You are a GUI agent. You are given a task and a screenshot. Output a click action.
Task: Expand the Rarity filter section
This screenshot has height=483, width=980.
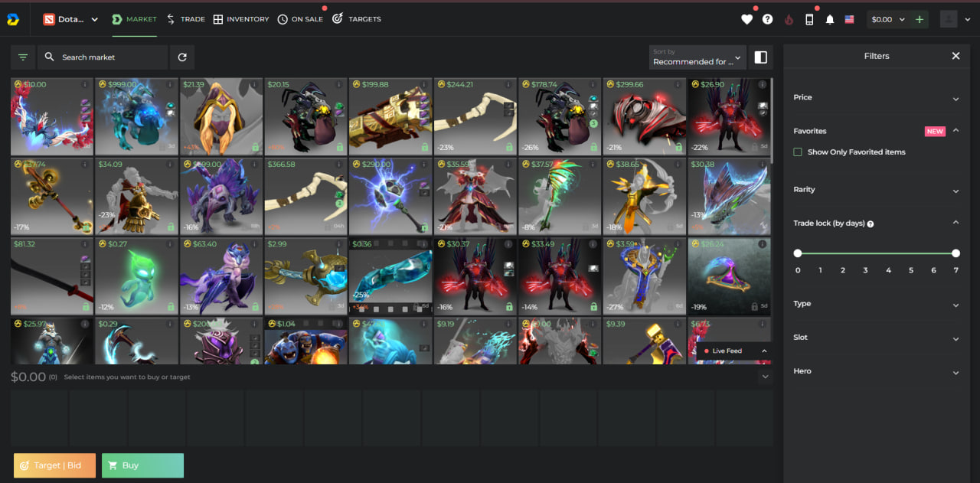876,190
